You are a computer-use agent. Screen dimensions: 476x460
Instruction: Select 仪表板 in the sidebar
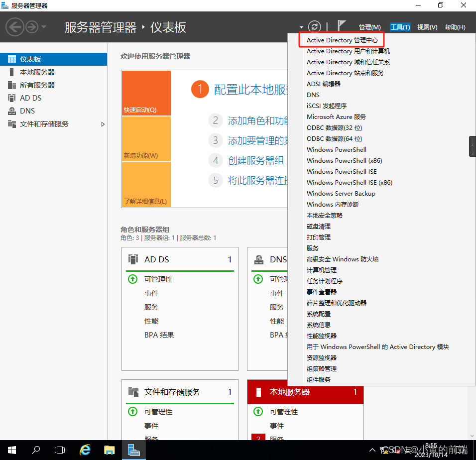click(x=53, y=59)
